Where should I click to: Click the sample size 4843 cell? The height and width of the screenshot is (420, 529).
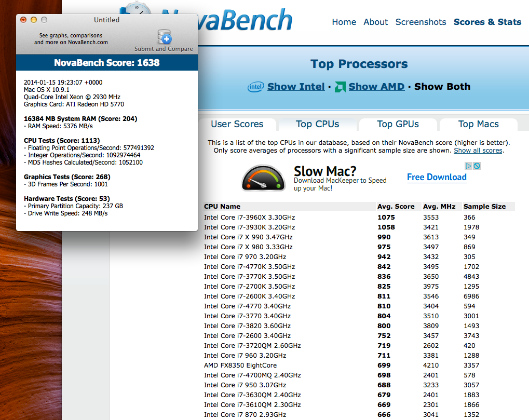click(x=471, y=276)
